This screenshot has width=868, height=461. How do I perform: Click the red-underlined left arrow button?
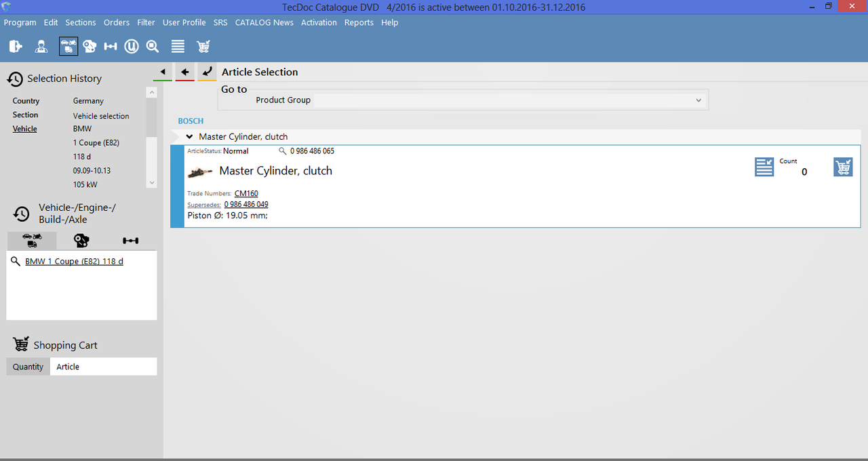(185, 72)
